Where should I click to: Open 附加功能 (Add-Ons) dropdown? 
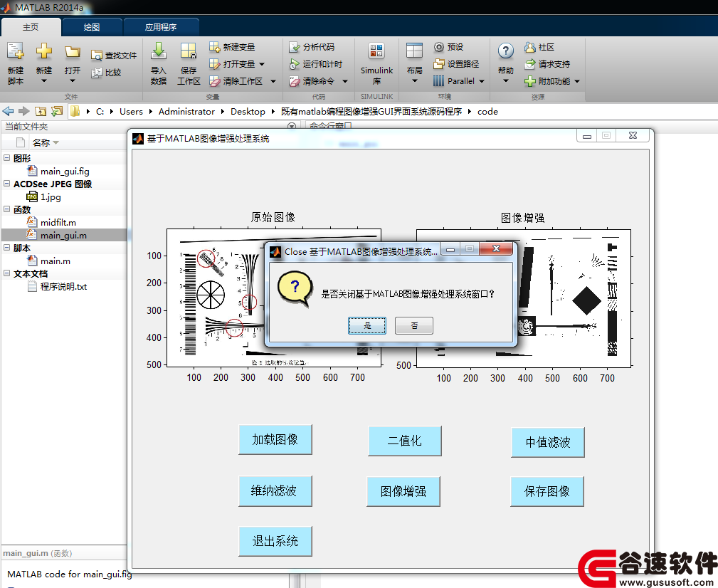click(577, 82)
